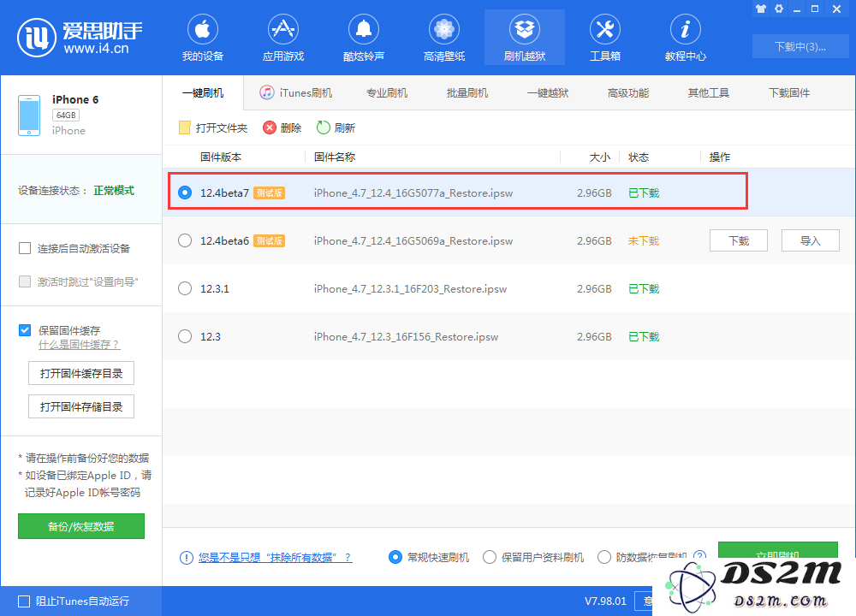
Task: Click the help question mark near flash options
Action: coord(699,555)
